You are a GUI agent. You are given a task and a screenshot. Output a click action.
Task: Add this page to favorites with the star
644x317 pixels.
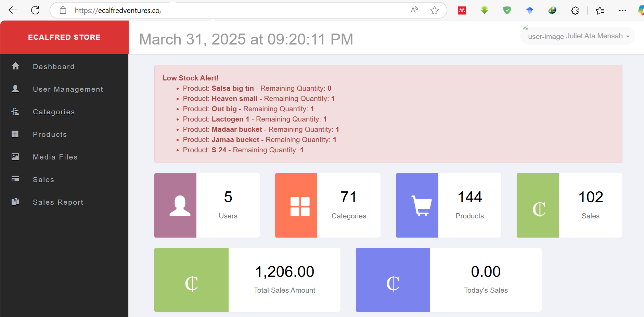[435, 10]
